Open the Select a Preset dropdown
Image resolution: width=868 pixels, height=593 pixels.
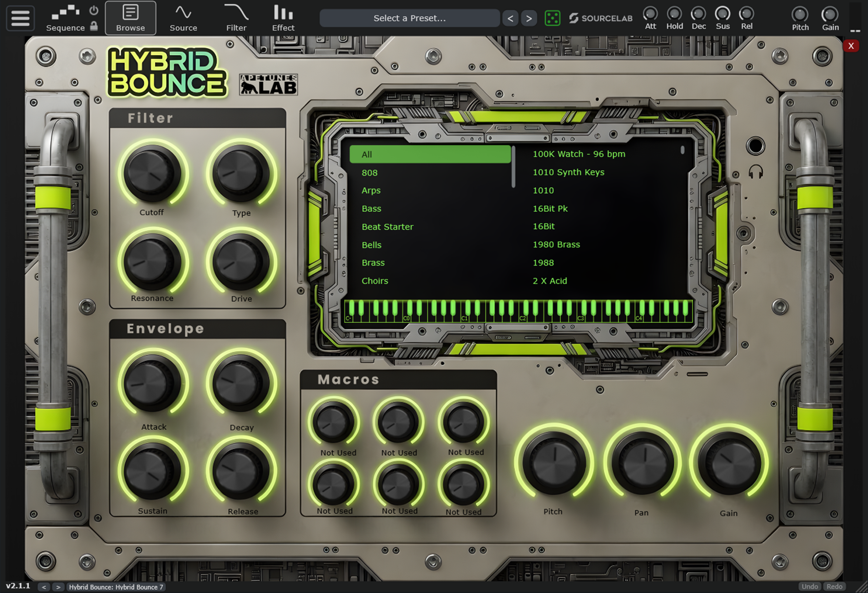(x=409, y=18)
